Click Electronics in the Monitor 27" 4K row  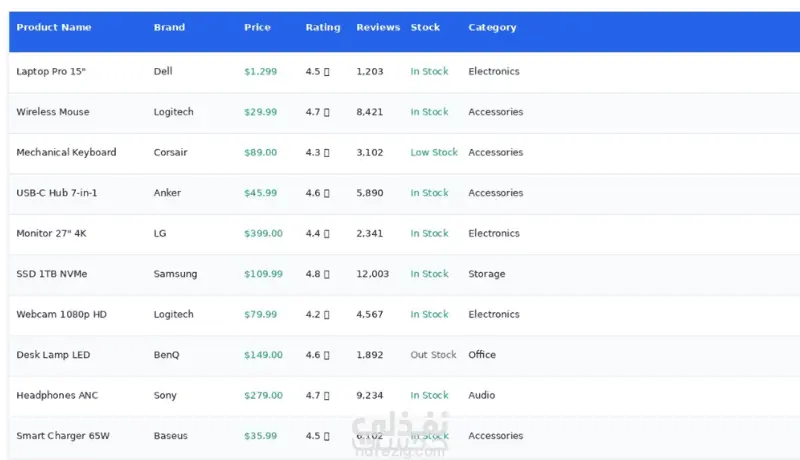click(x=494, y=233)
